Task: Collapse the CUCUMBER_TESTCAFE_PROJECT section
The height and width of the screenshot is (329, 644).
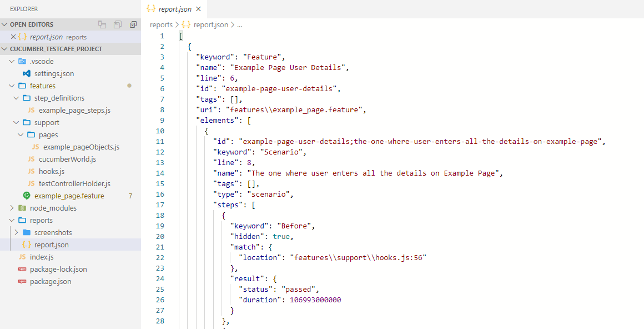Action: point(4,49)
